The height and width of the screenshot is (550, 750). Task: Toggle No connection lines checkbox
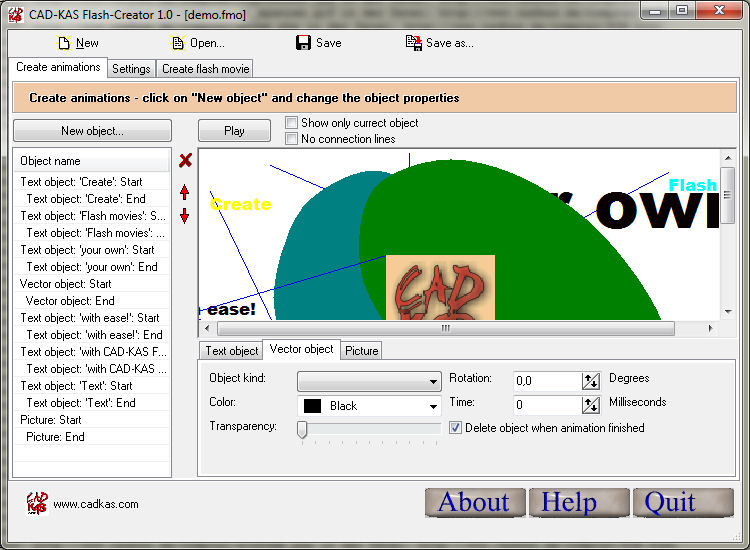point(292,139)
